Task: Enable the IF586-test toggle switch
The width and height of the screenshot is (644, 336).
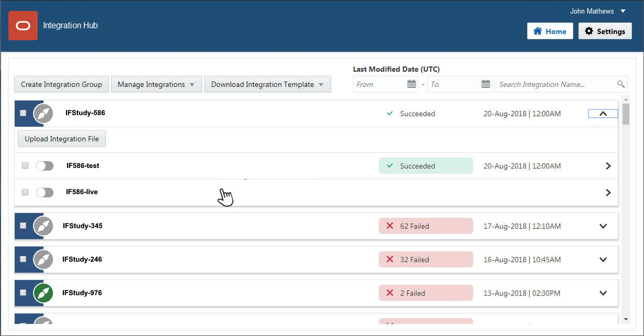Action: click(x=45, y=166)
